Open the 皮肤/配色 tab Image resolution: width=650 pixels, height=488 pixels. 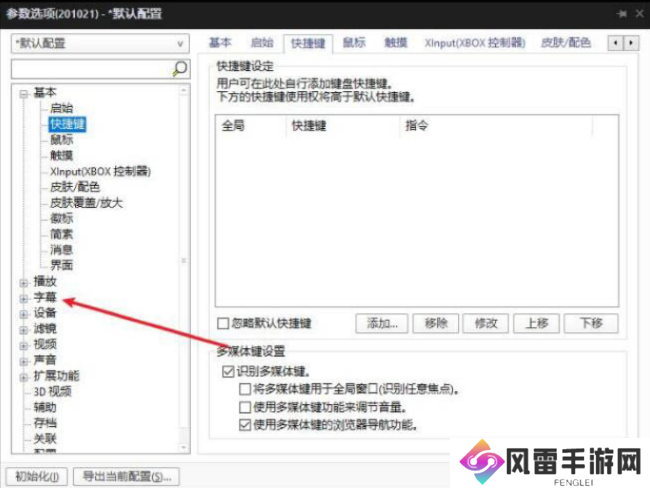coord(566,42)
